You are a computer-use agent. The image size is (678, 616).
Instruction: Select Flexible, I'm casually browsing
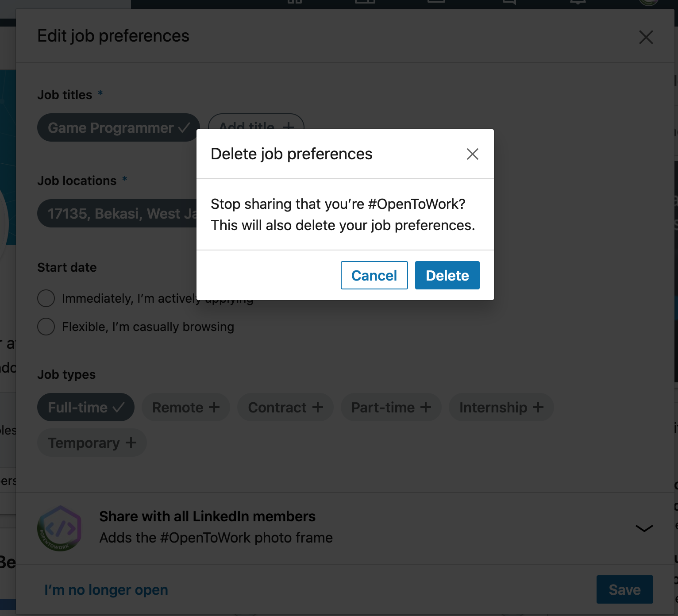(46, 327)
